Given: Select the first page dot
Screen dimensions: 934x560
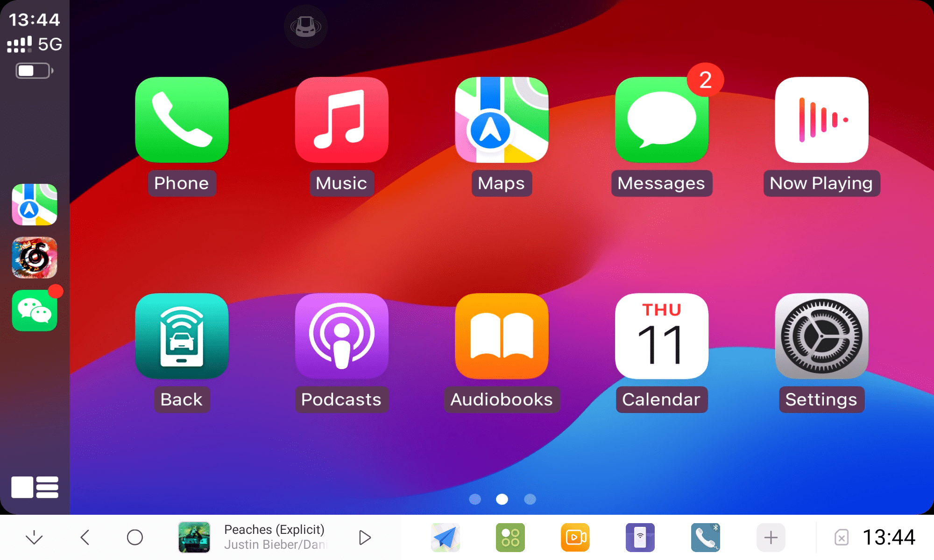Looking at the screenshot, I should (475, 499).
